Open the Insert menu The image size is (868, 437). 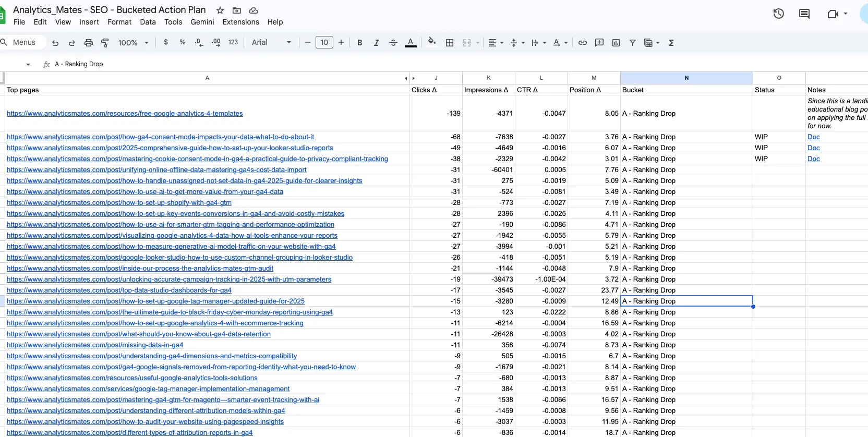click(89, 22)
